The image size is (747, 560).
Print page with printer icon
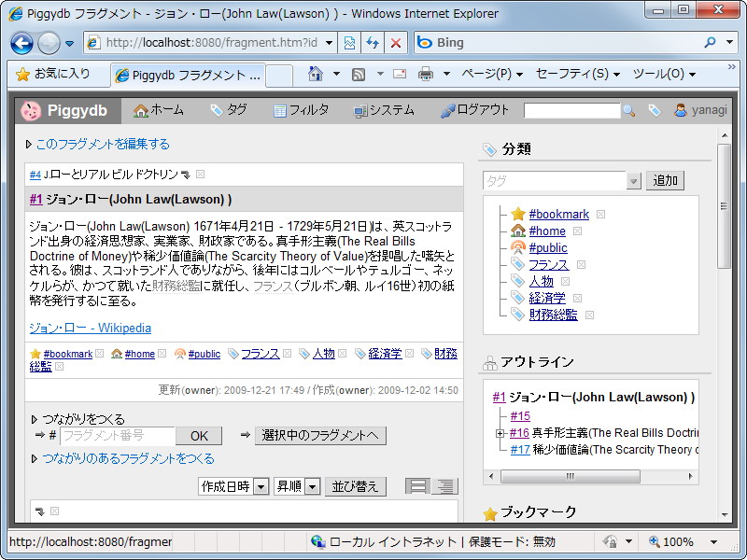pyautogui.click(x=426, y=74)
